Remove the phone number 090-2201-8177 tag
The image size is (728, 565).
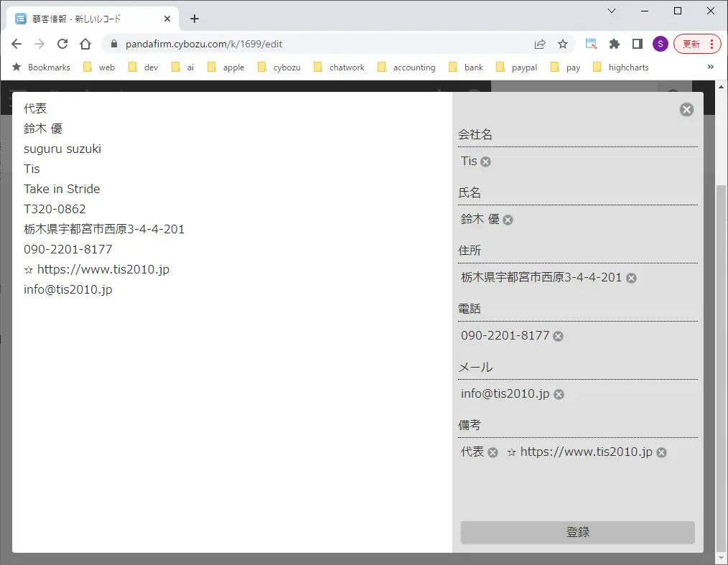tap(559, 336)
